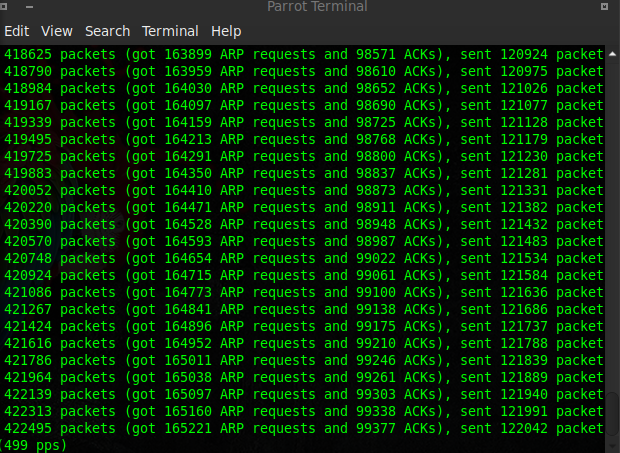This screenshot has width=620, height=453.
Task: Click the 165221 ARP requests count
Action: pos(188,428)
